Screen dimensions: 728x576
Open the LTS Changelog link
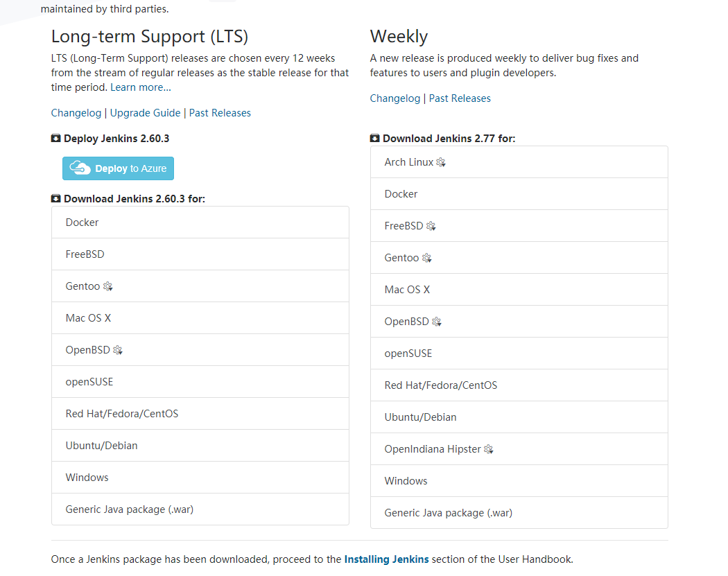(76, 113)
